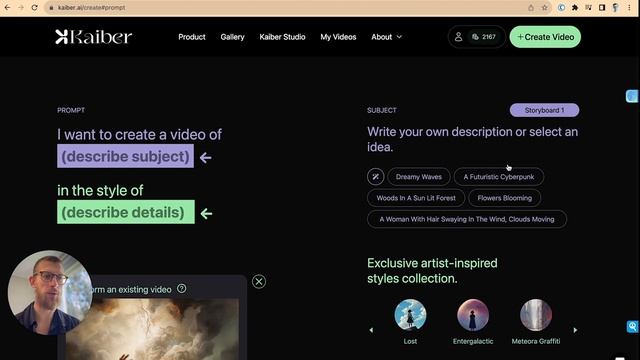This screenshot has height=360, width=640.
Task: Click the Kaiber logo
Action: [x=93, y=37]
